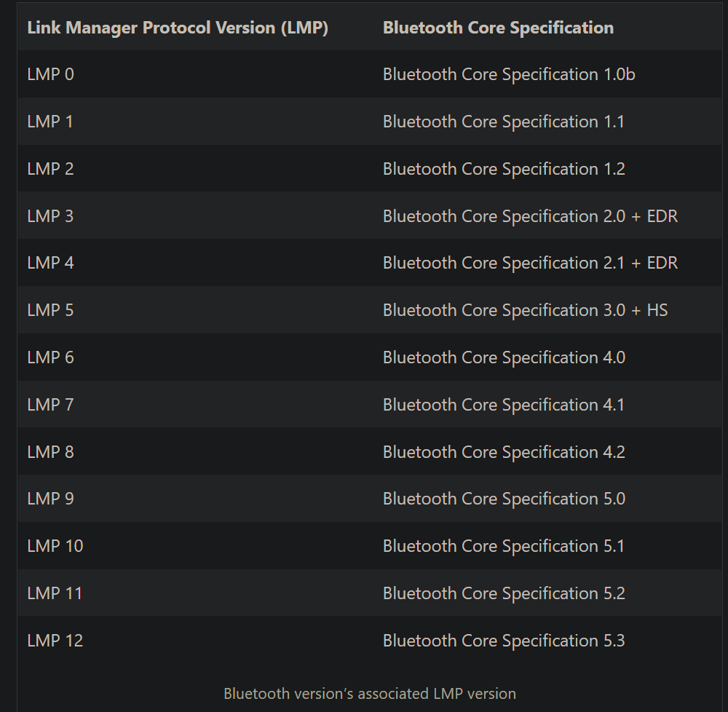Click the table caption about associated LMP version
Image resolution: width=728 pixels, height=712 pixels.
click(x=370, y=694)
